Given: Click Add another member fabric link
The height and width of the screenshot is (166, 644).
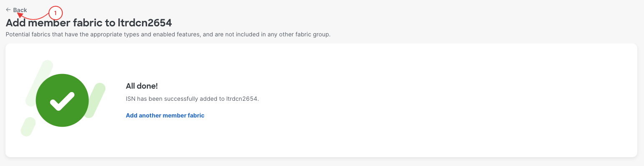Looking at the screenshot, I should coord(165,115).
